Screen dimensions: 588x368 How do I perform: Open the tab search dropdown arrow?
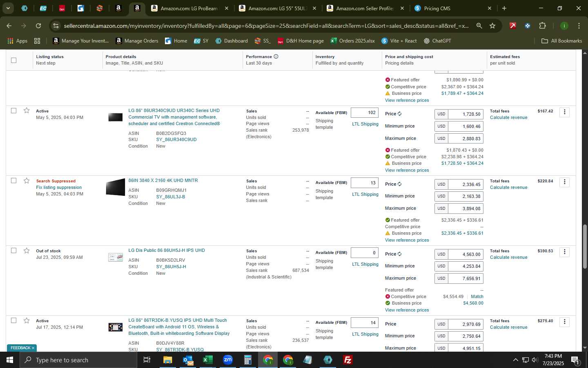coord(8,8)
